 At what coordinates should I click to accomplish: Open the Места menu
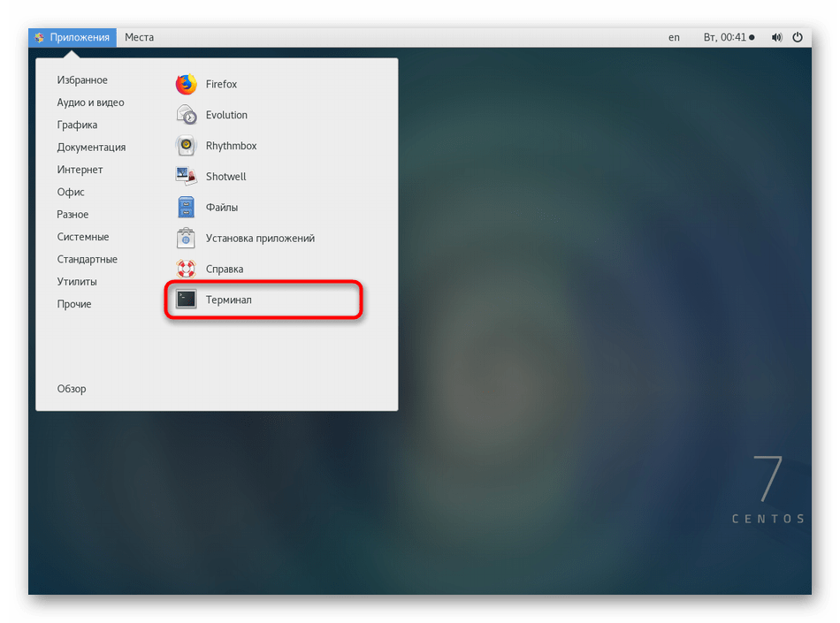[139, 37]
